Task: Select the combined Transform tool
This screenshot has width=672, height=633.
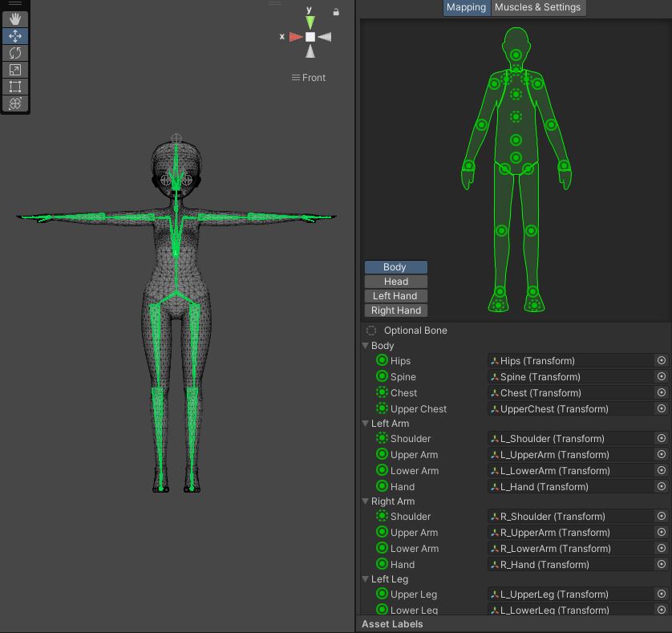Action: pyautogui.click(x=15, y=103)
